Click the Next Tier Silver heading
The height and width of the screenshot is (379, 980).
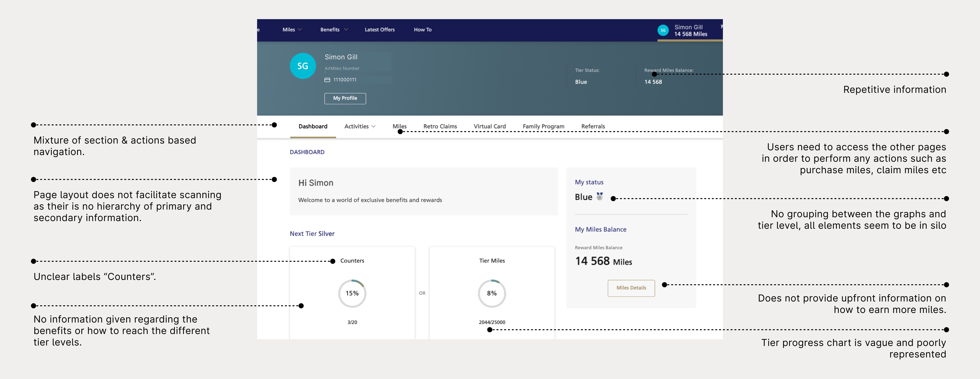pos(312,234)
